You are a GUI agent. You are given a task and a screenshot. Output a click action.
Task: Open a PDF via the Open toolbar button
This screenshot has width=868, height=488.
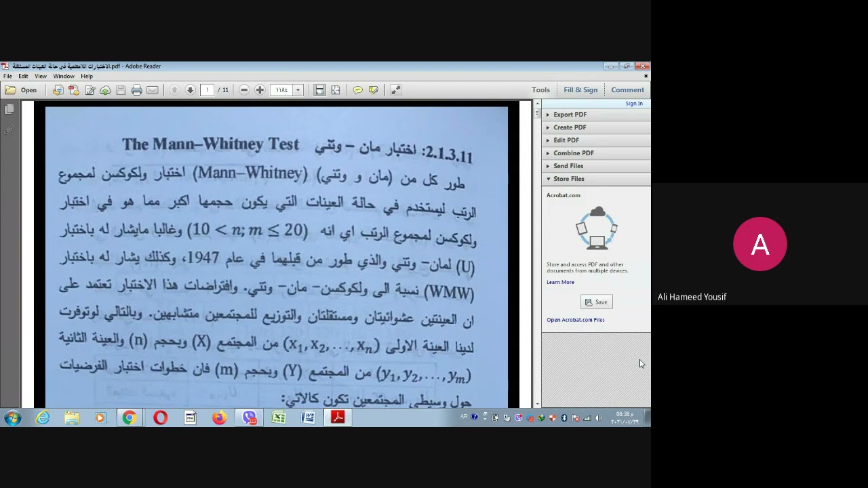21,90
